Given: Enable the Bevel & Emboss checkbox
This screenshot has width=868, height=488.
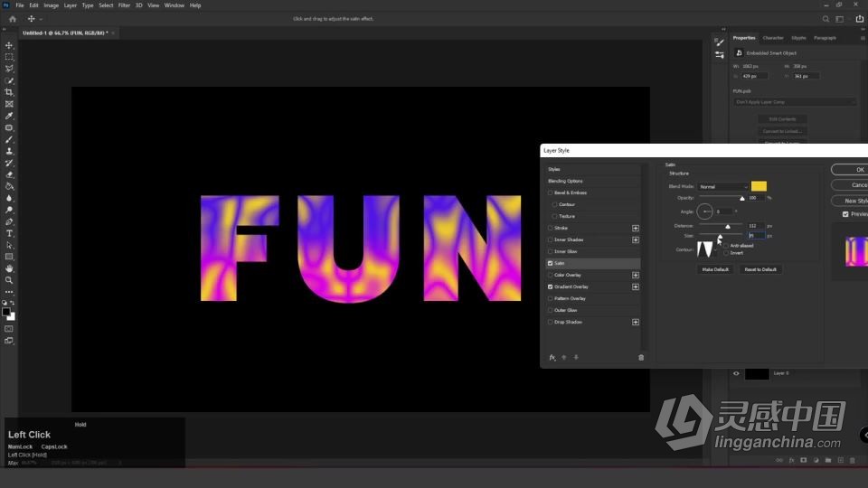Looking at the screenshot, I should [x=551, y=193].
